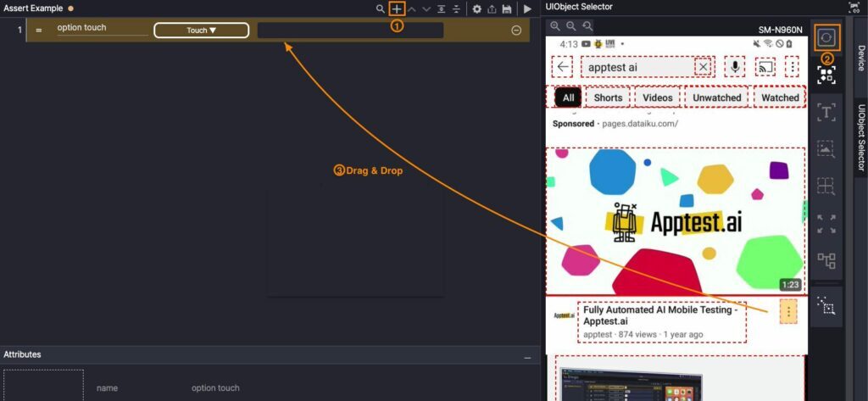Screen dimensions: 868x401
Task: Open the UI hierarchy tree icon
Action: pos(826,260)
